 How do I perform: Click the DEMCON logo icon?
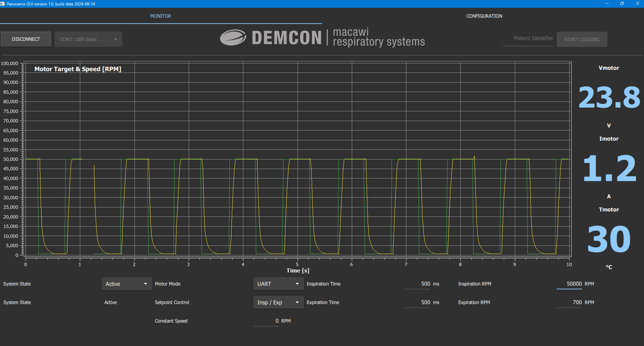(x=233, y=37)
